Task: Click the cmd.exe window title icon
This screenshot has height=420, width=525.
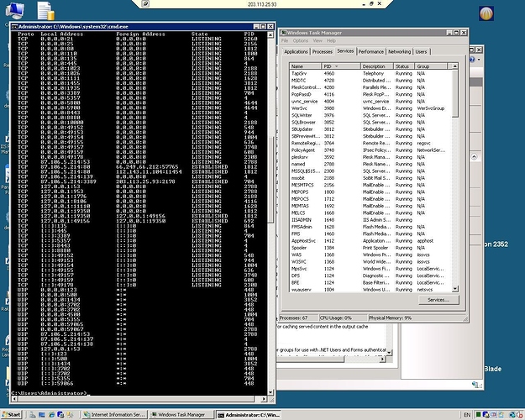Action: 14,27
